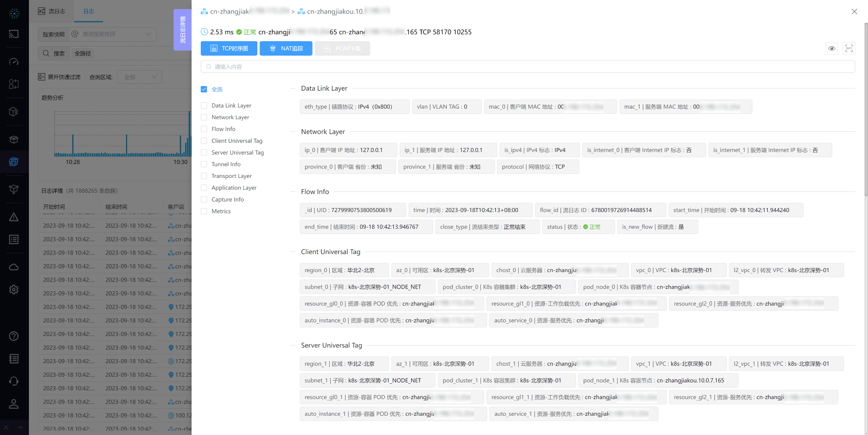This screenshot has width=868, height=435.
Task: Open the help question mark icon
Action: [14, 336]
